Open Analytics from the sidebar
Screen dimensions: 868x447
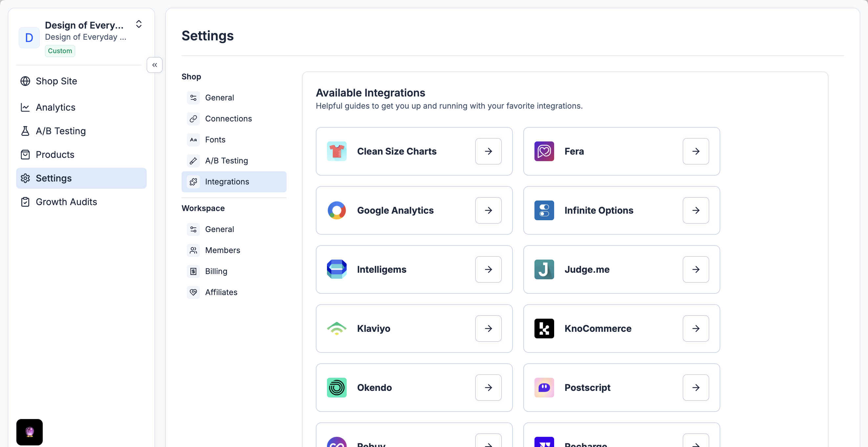pos(55,107)
